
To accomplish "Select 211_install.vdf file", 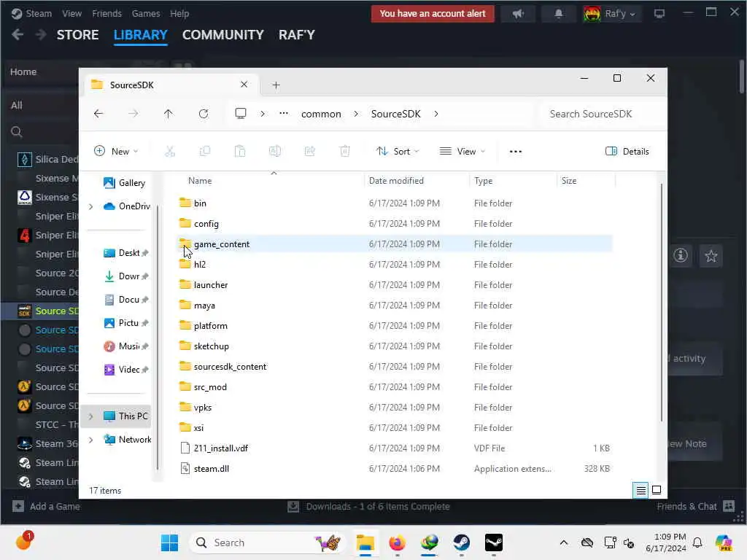I will tap(220, 448).
